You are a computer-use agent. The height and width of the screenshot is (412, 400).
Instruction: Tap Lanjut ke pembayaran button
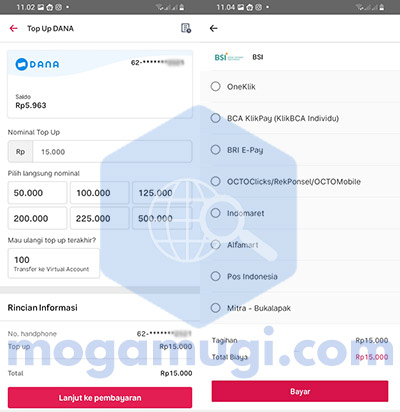click(x=100, y=397)
